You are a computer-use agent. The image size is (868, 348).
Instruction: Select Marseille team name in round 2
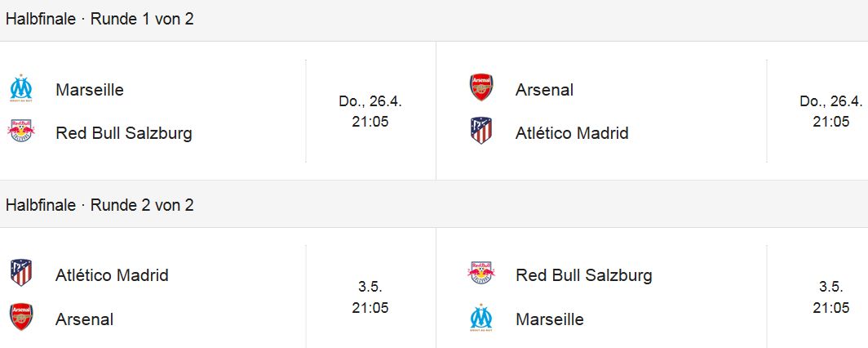(x=550, y=319)
